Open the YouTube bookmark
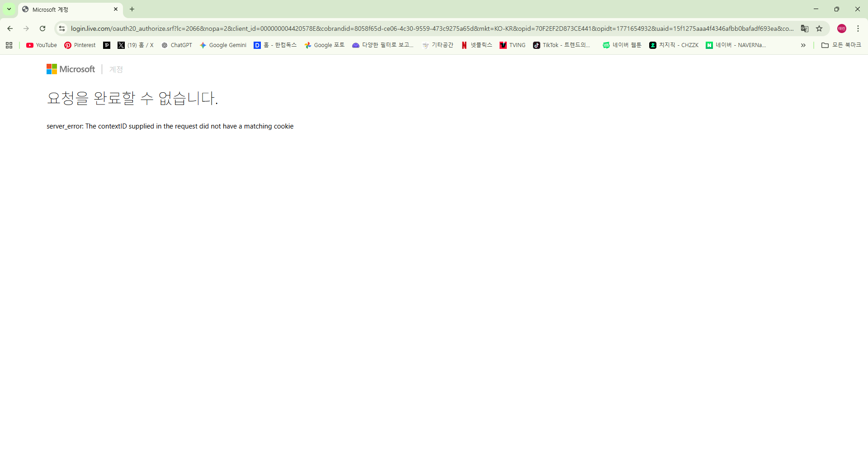 tap(41, 45)
